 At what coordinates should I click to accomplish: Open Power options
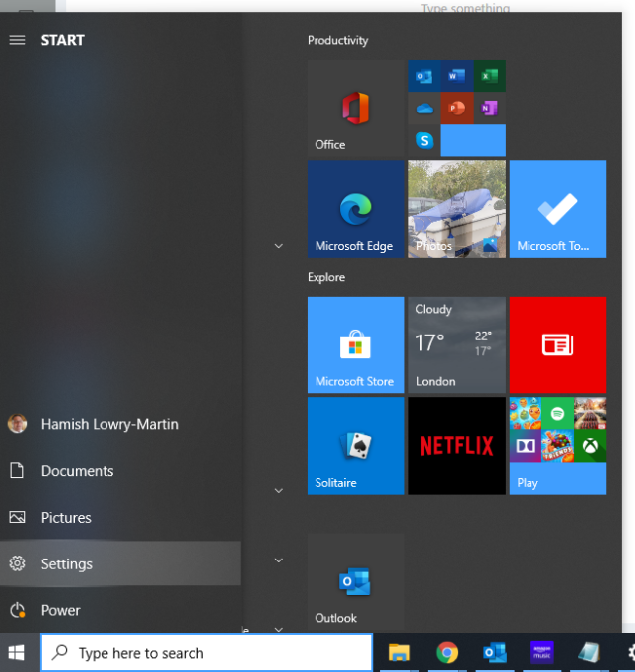(x=120, y=610)
